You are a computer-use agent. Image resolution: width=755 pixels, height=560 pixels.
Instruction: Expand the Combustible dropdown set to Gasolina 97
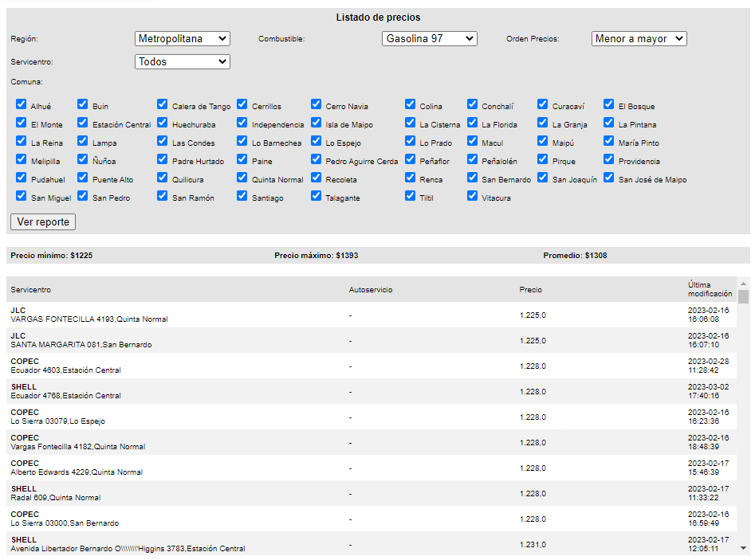point(429,38)
